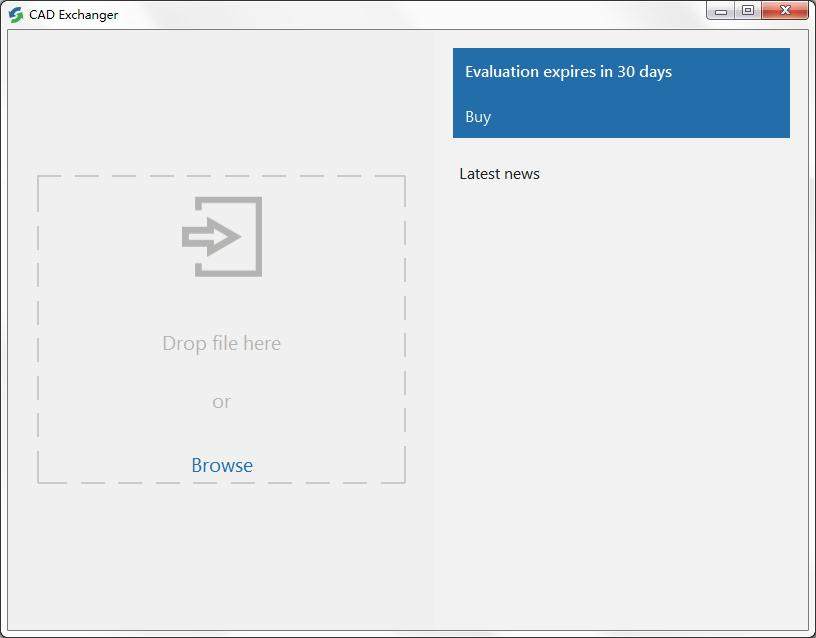Open the Browse file dialog

click(221, 465)
